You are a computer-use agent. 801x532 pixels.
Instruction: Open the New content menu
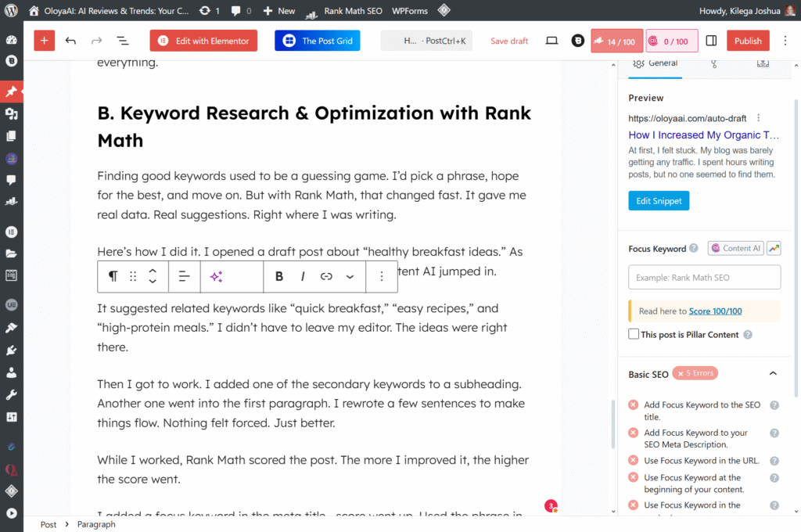pyautogui.click(x=279, y=11)
